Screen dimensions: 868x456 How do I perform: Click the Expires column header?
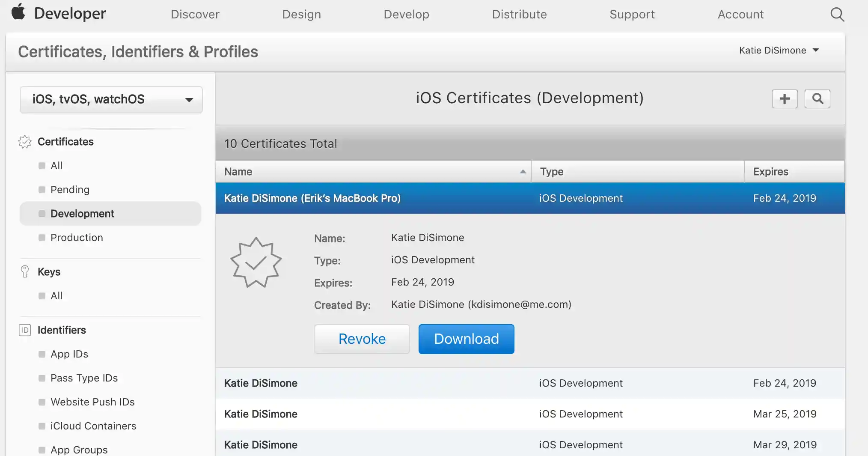(x=770, y=172)
